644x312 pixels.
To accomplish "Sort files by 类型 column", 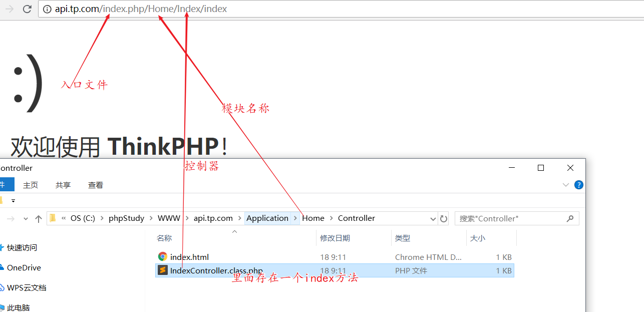I will point(403,238).
